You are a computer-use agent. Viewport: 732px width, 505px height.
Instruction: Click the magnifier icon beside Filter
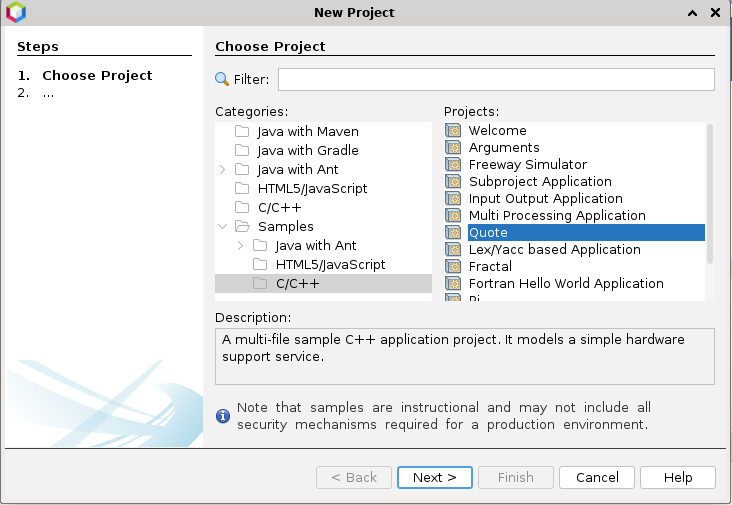pos(222,79)
